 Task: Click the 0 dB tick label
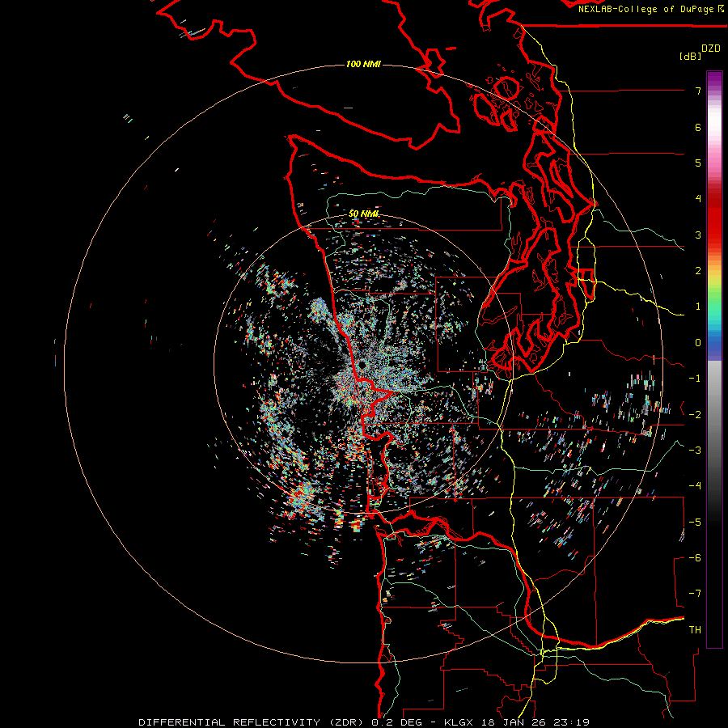pos(698,343)
